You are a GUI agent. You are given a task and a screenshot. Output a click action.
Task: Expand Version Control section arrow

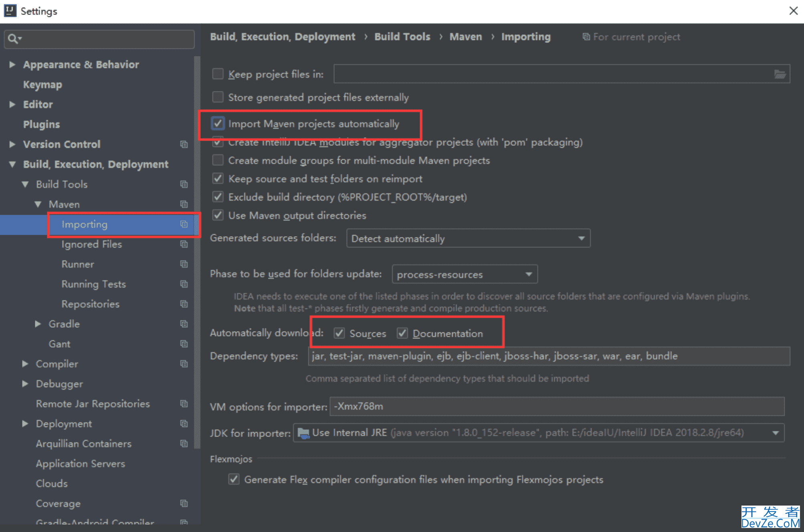pos(12,144)
